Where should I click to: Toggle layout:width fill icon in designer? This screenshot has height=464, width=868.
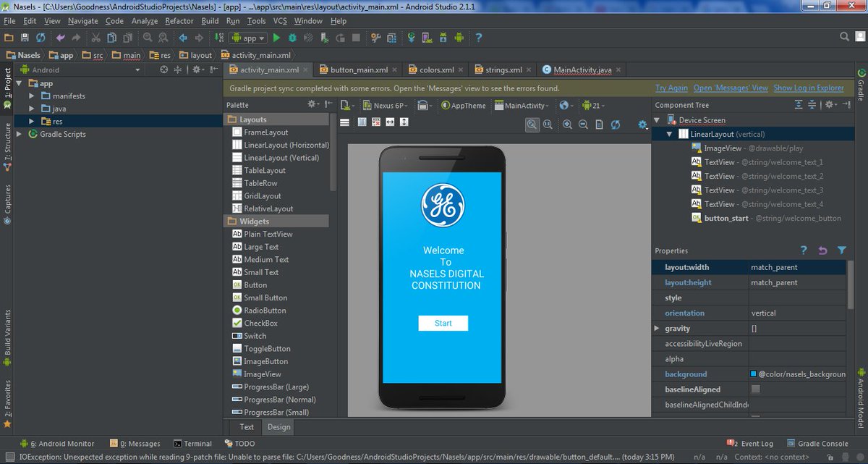391,122
